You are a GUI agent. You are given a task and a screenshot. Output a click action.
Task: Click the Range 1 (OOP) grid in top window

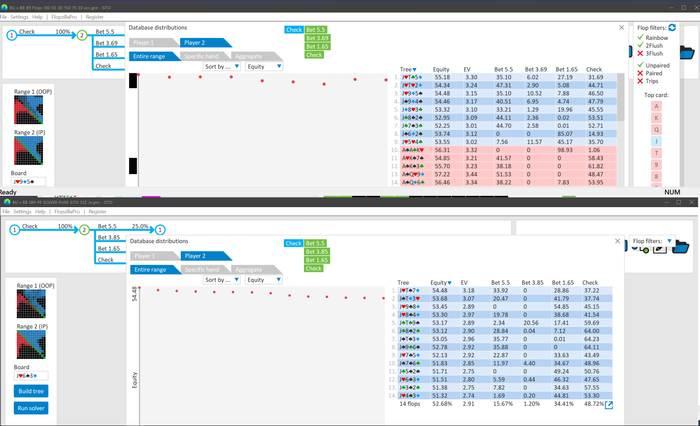[x=29, y=110]
